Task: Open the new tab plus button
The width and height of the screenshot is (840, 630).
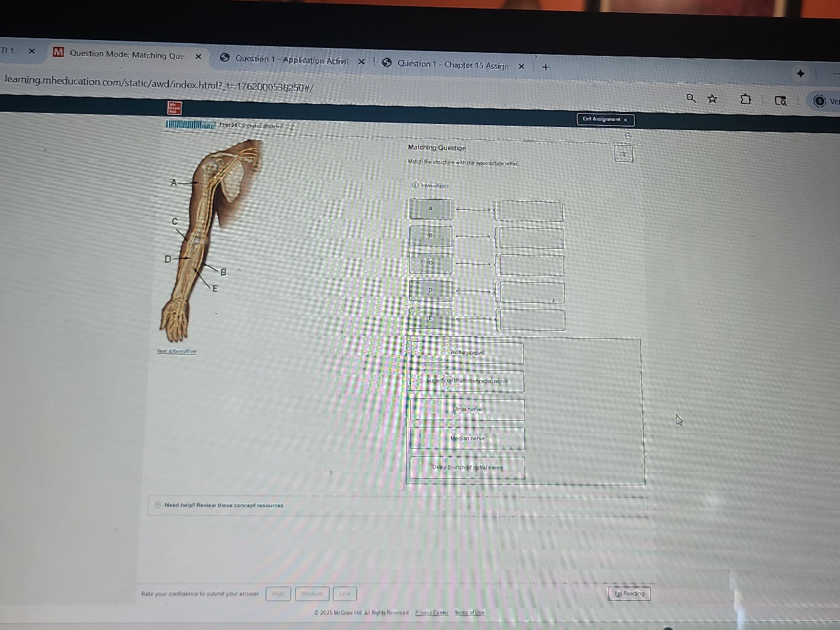Action: click(x=545, y=67)
